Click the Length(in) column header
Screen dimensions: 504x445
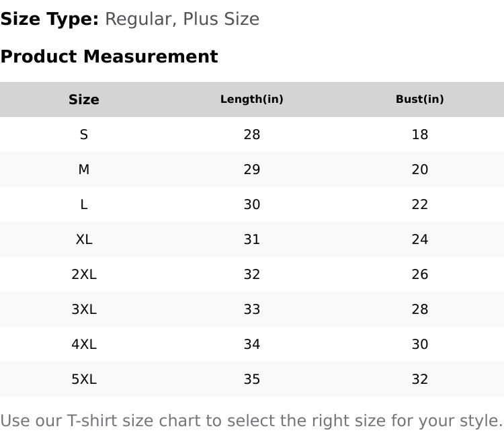pyautogui.click(x=252, y=99)
